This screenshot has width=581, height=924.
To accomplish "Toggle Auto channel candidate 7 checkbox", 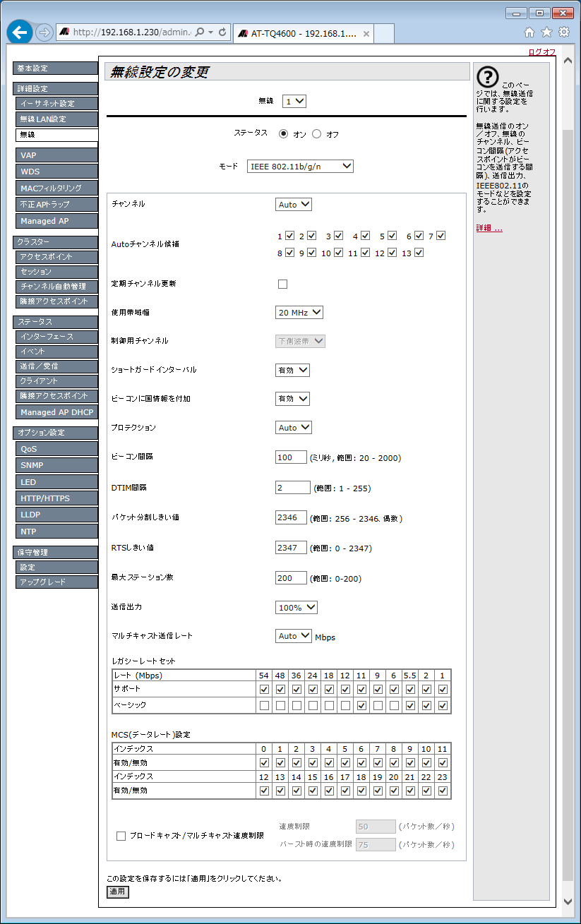I will (441, 236).
